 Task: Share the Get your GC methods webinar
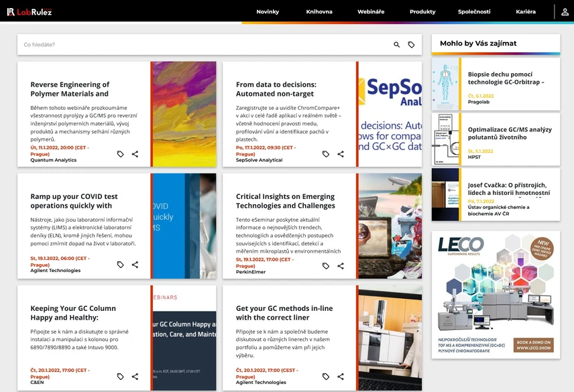tap(341, 377)
